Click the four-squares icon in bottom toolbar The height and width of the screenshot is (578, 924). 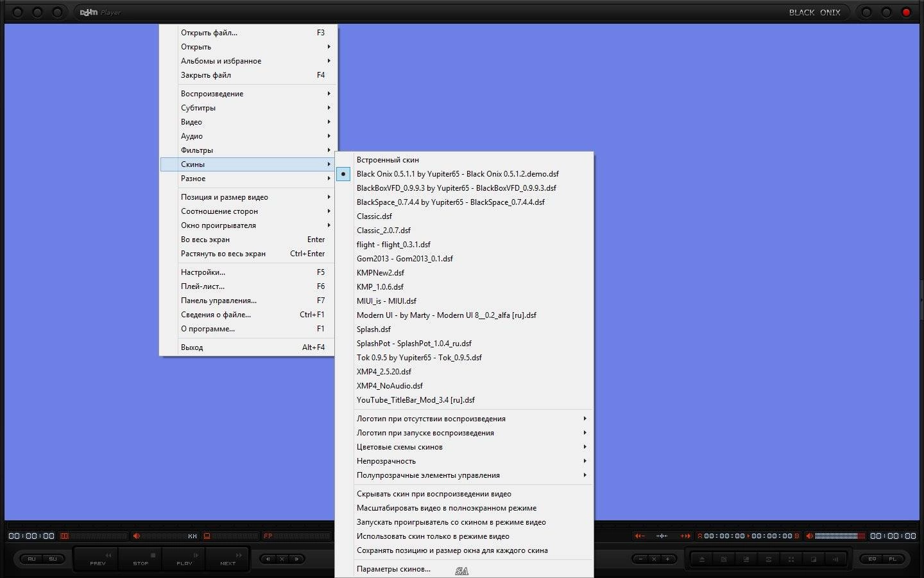[791, 559]
